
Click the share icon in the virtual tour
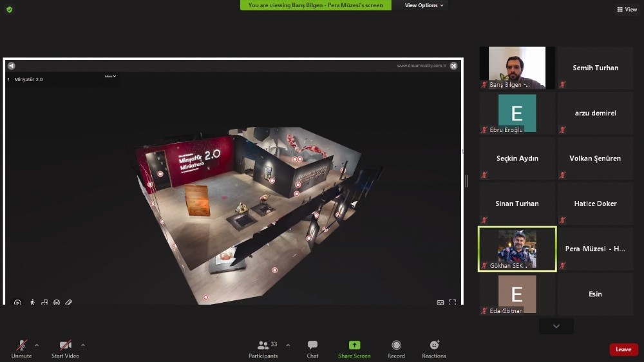click(11, 66)
